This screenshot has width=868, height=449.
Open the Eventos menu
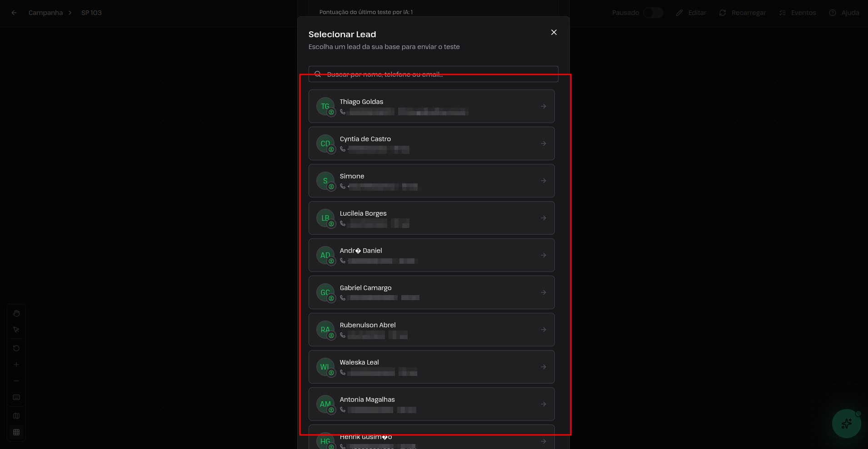[798, 13]
